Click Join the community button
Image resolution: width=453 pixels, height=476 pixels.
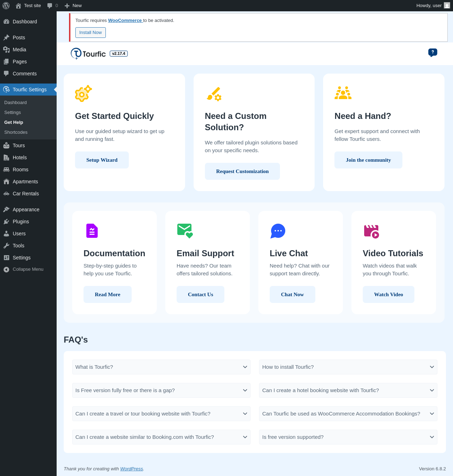tap(368, 160)
